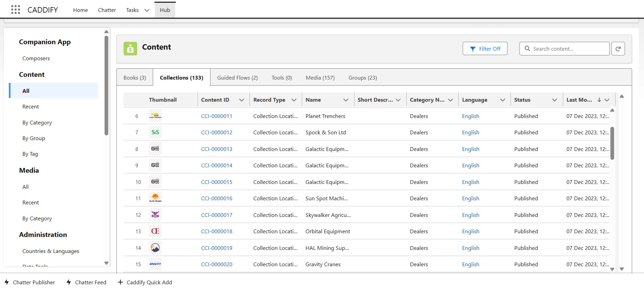Open Category Name column menu

tap(450, 100)
